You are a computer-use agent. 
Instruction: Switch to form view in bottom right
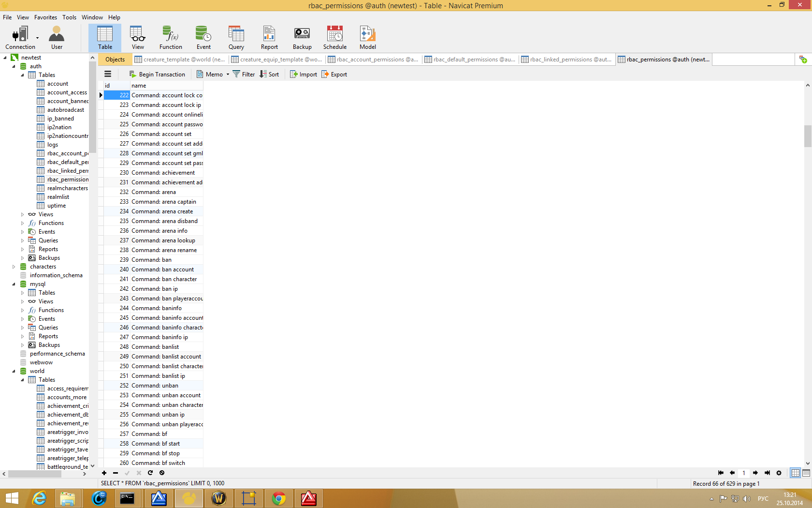[806, 473]
